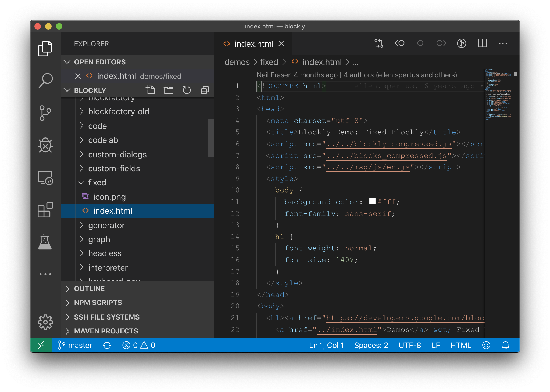Open the Source Control view
Image resolution: width=550 pixels, height=392 pixels.
point(45,113)
